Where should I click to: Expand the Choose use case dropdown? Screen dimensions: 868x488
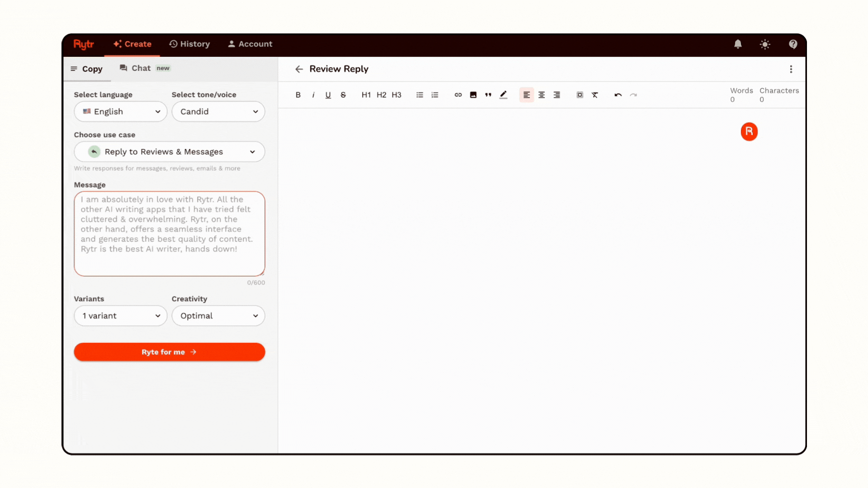(x=169, y=151)
